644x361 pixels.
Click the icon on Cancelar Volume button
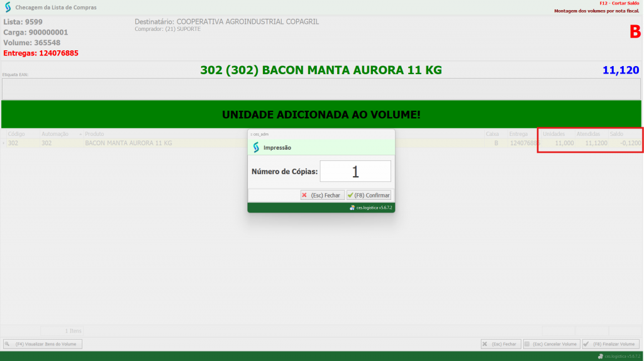tap(527, 344)
